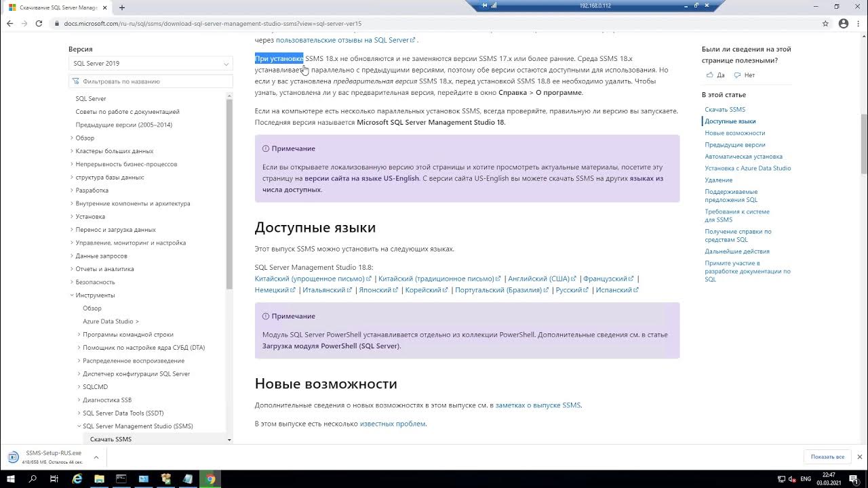Jump to 'Автоматическая установка' outline link

coord(743,157)
